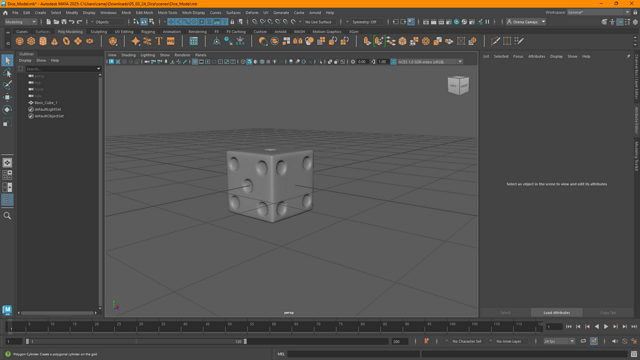This screenshot has width=640, height=360.
Task: Select the Lasso tool in toolbox
Action: click(x=7, y=73)
